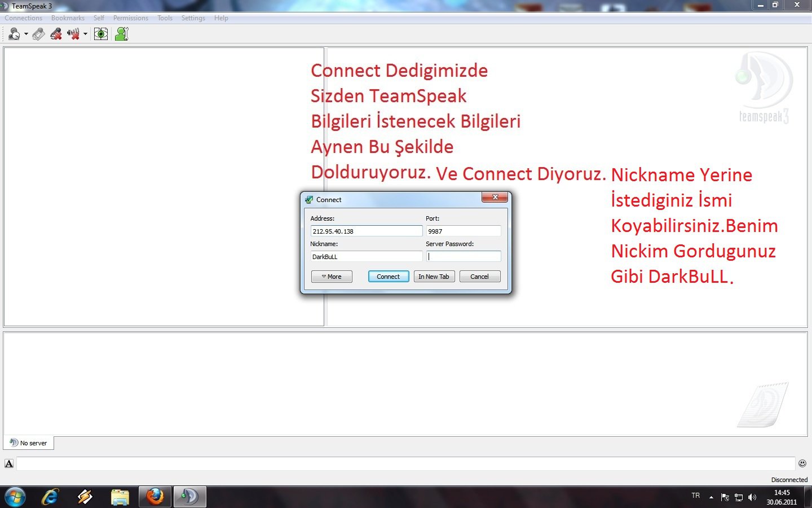Click the Connect button in the dialog
This screenshot has height=508, width=812.
[389, 277]
